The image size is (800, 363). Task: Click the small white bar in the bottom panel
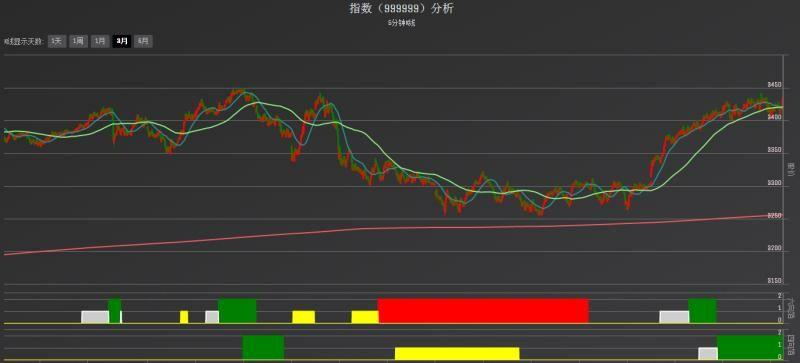(708, 353)
